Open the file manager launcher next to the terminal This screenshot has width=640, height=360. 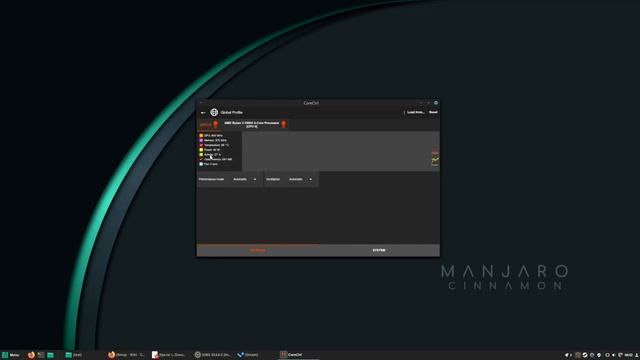pyautogui.click(x=50, y=355)
